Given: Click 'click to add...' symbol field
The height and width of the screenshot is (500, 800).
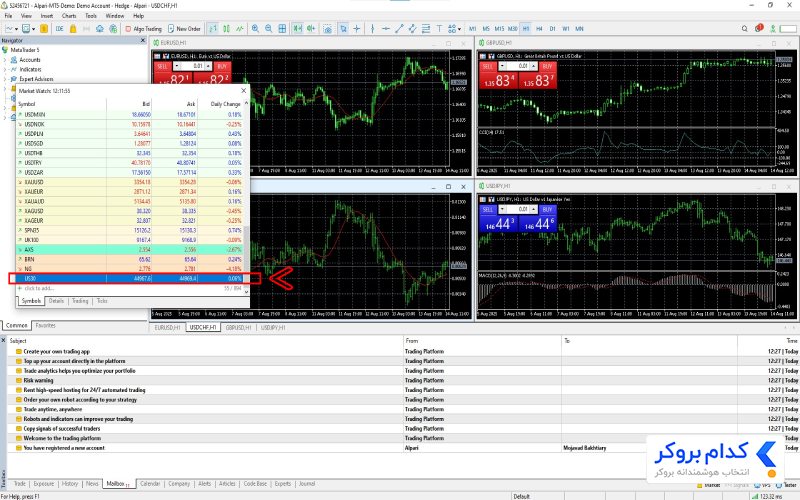Looking at the screenshot, I should (x=39, y=288).
